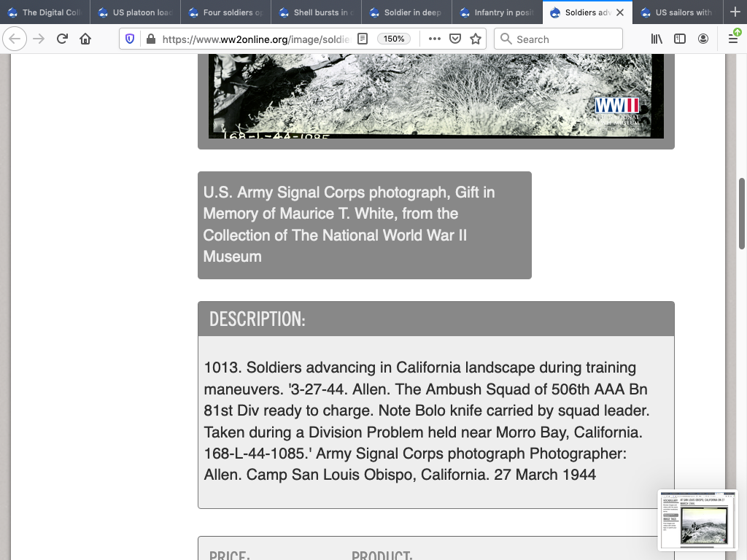Screen dimensions: 747x560
Task: Click the screenshot preview thumbnail
Action: coord(697,521)
